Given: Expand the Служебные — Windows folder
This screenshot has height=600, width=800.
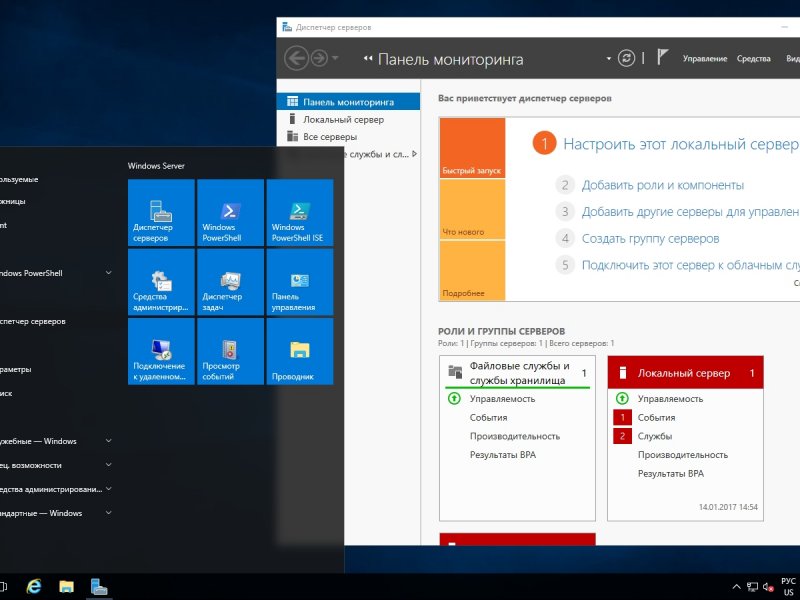Looking at the screenshot, I should [109, 441].
